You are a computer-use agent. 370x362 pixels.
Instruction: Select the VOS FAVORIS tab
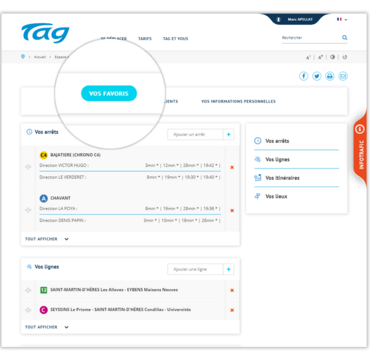point(109,94)
